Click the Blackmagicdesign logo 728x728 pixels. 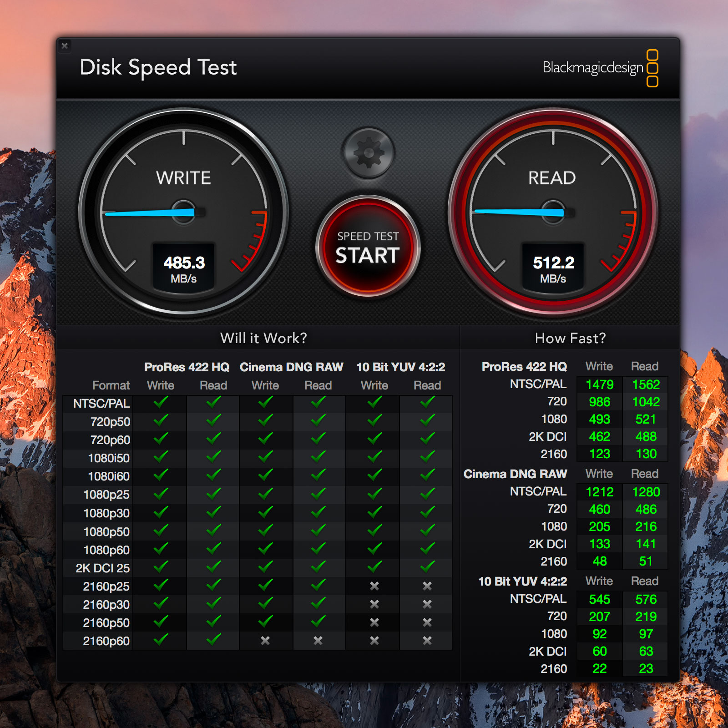point(600,68)
